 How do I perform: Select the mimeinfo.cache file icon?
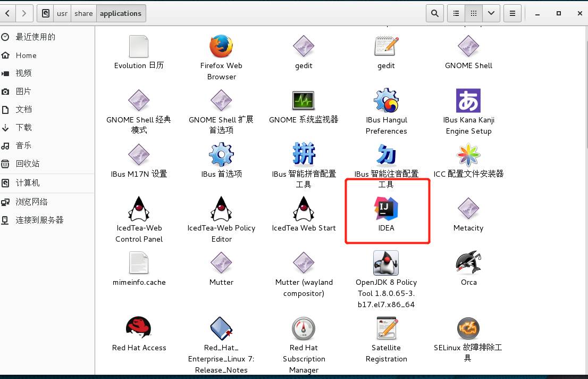point(139,262)
